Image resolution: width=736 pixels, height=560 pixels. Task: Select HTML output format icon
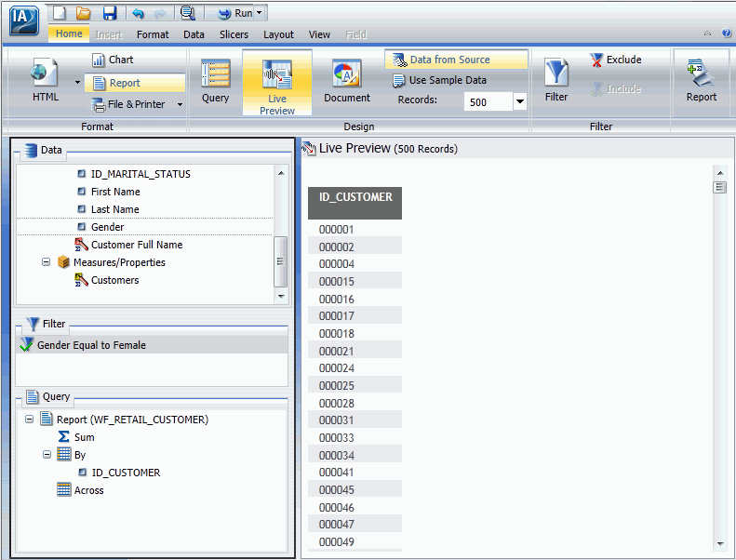point(46,79)
